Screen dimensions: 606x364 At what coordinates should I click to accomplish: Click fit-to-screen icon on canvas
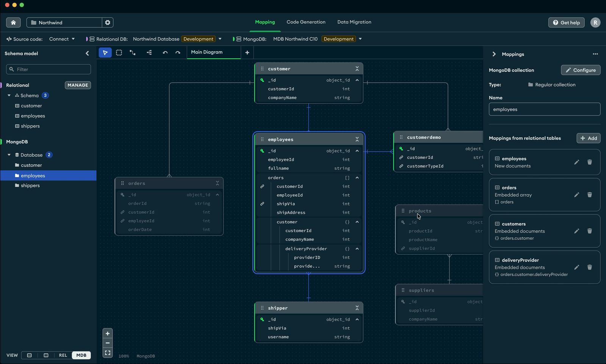pos(108,353)
